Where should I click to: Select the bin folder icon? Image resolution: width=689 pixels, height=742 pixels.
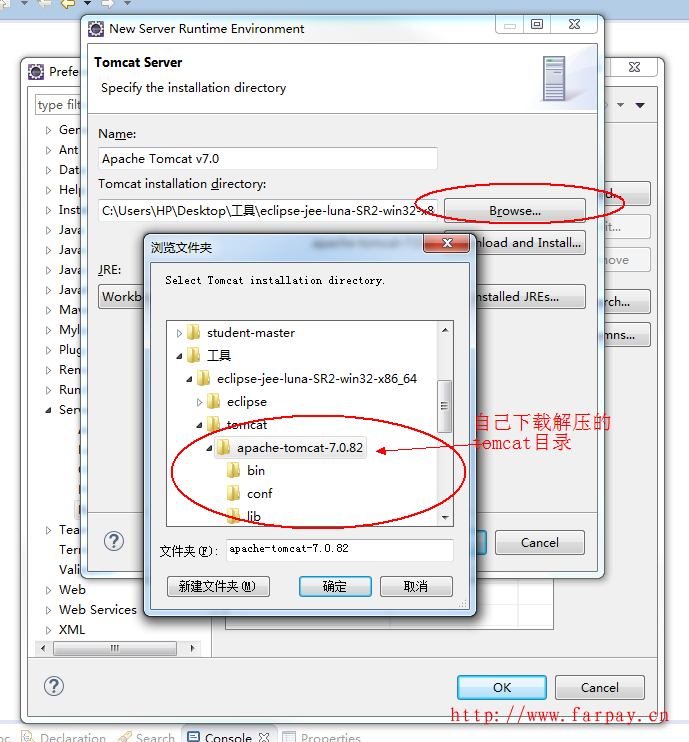(x=233, y=470)
